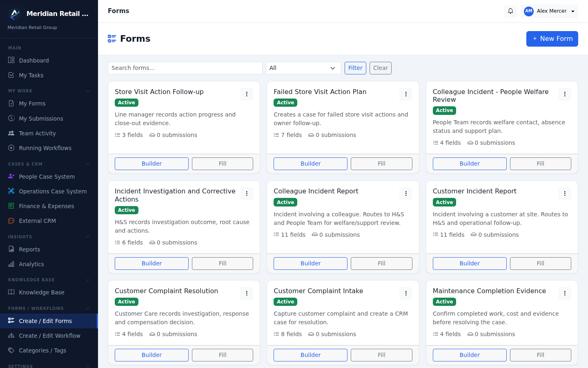
Task: Open Reports page
Action: coord(49,249)
